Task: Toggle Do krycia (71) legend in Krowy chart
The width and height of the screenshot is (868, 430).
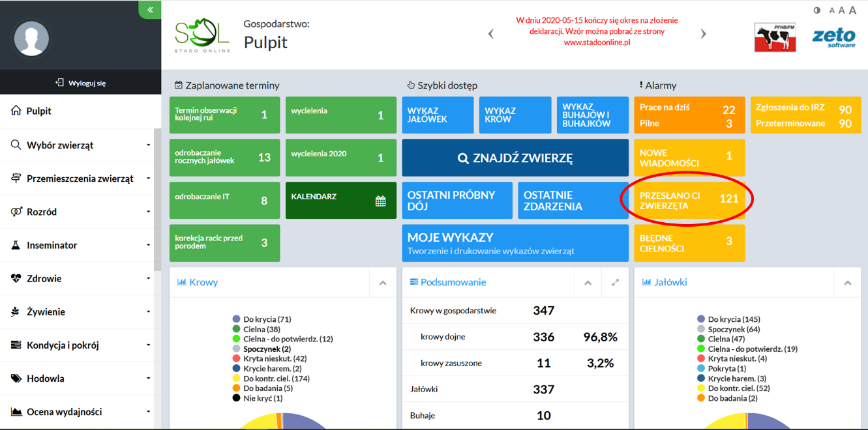Action: [x=262, y=319]
